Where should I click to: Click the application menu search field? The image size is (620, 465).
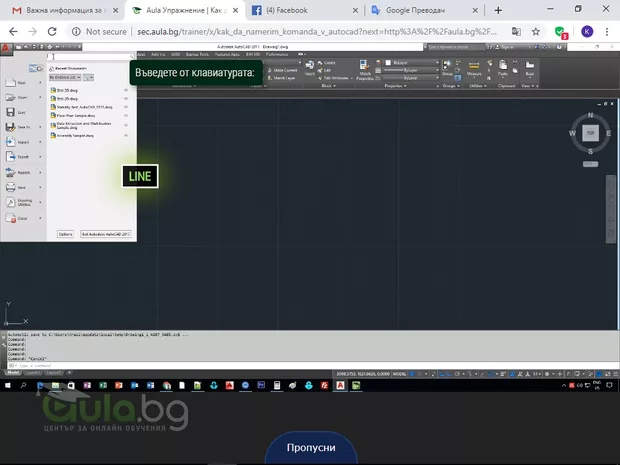91,57
